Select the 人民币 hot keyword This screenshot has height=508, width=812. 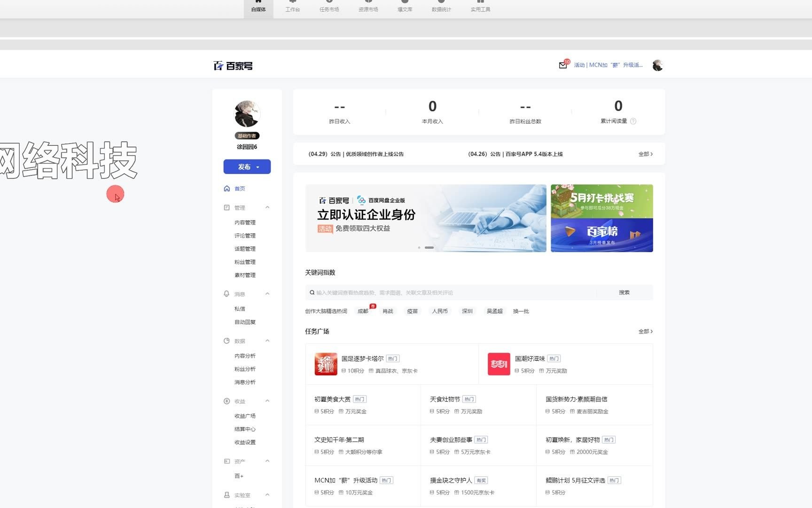tap(440, 311)
